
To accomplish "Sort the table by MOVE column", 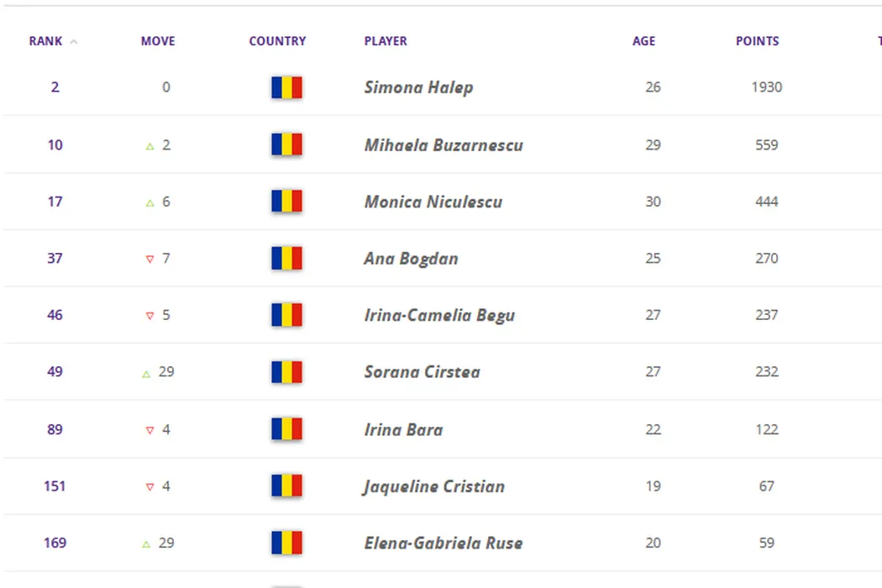I will coord(158,41).
